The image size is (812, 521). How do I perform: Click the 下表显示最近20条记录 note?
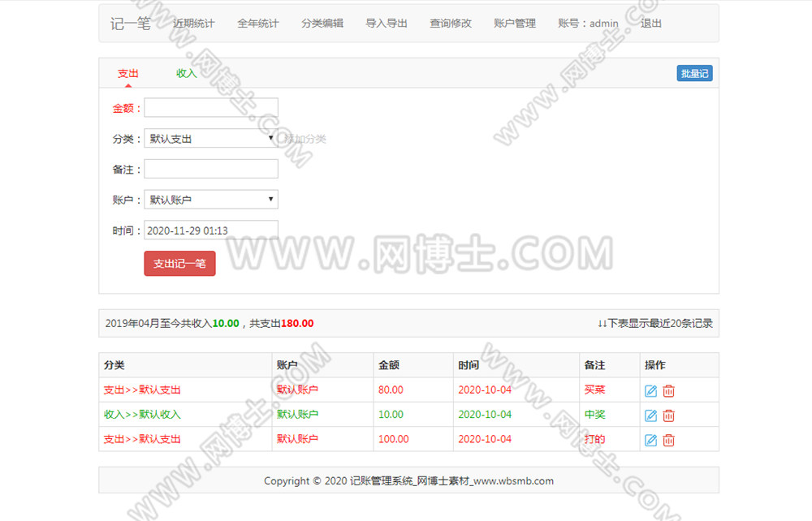[655, 323]
